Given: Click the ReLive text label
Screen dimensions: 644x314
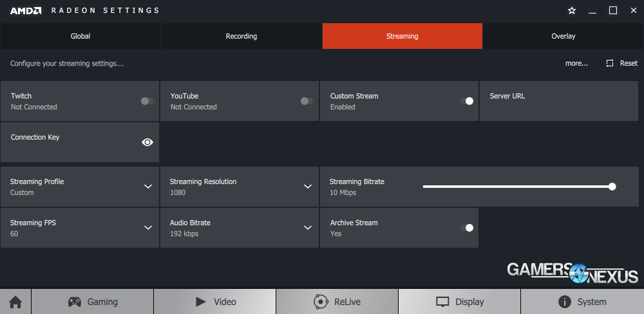Looking at the screenshot, I should 347,302.
